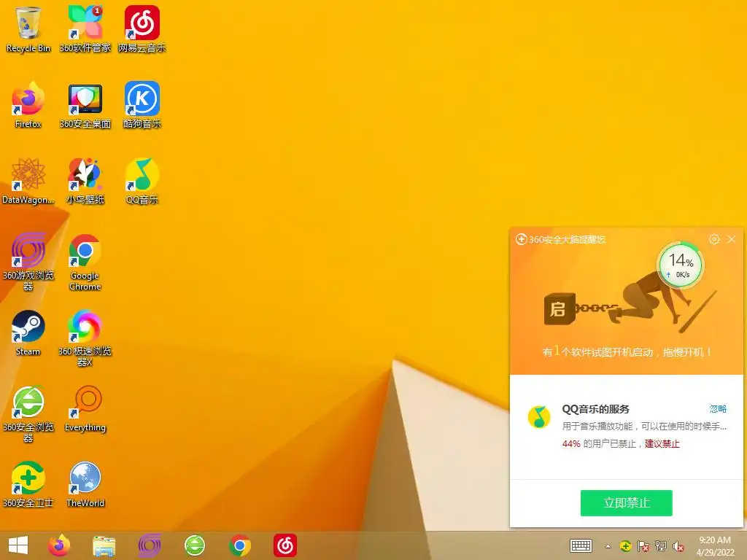Screen dimensions: 747x560
Task: Click the 立即禁止 green button
Action: pyautogui.click(x=626, y=503)
